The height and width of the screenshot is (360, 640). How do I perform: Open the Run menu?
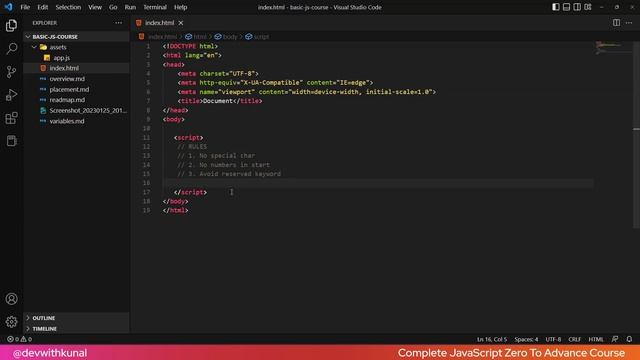tap(130, 7)
